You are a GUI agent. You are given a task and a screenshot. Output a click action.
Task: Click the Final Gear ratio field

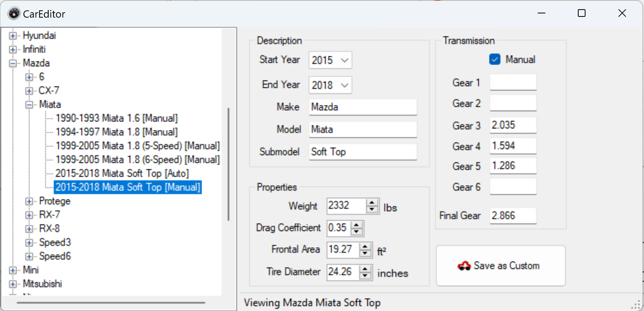[x=513, y=216]
